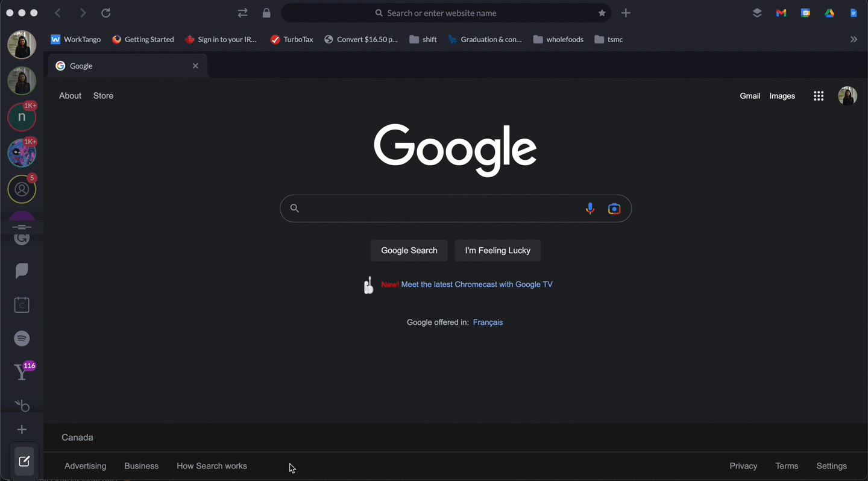
Task: Open the Images link
Action: 782,96
